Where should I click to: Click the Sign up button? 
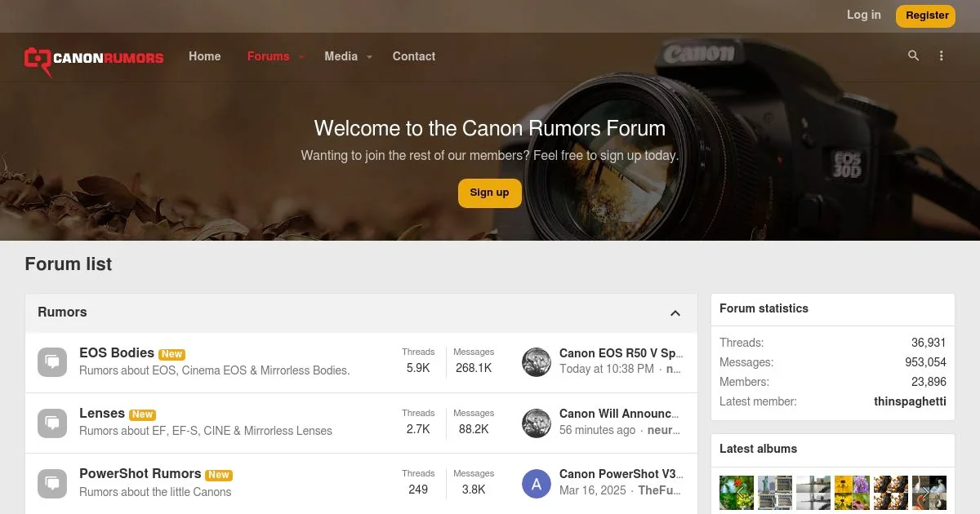coord(489,193)
